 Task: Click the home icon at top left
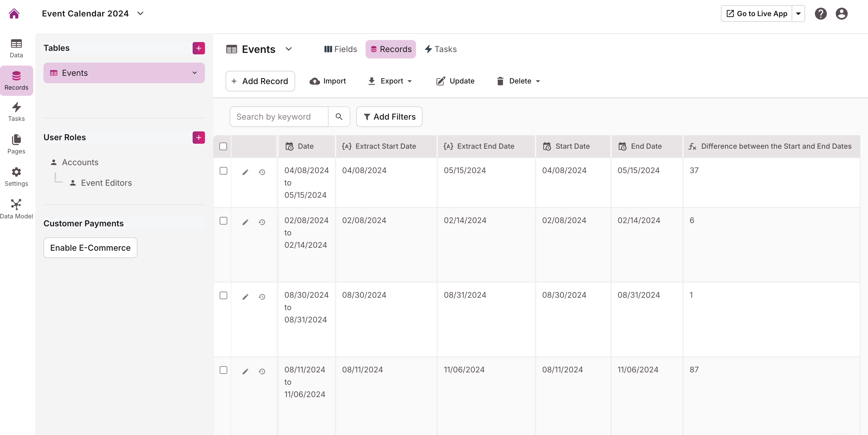(14, 14)
